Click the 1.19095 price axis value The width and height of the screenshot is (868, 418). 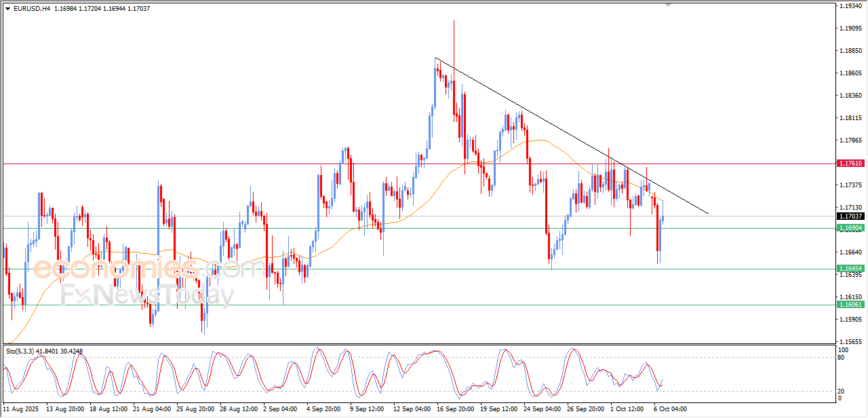click(x=850, y=28)
